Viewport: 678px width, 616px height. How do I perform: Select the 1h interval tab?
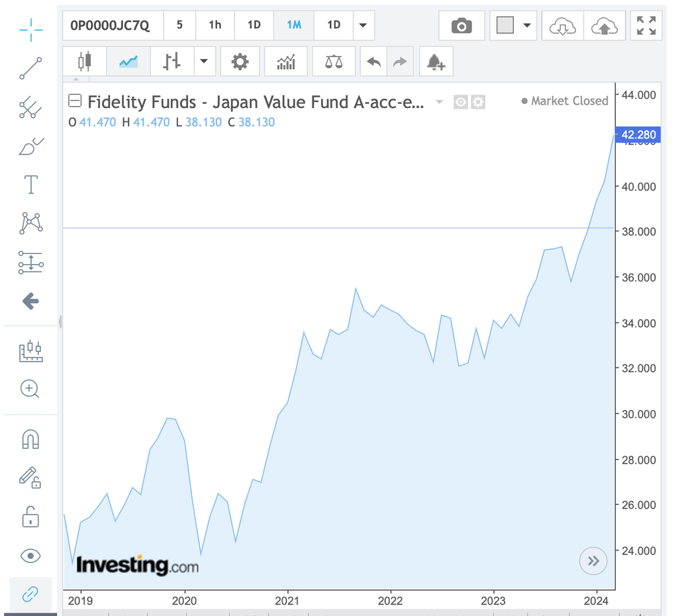coord(215,25)
